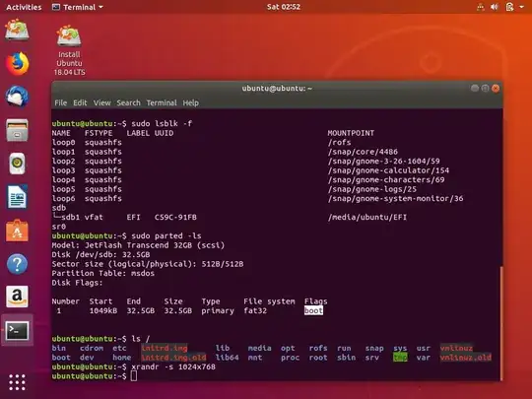Expand the Terminal app menu in top bar
This screenshot has width=532, height=399.
coord(78,7)
